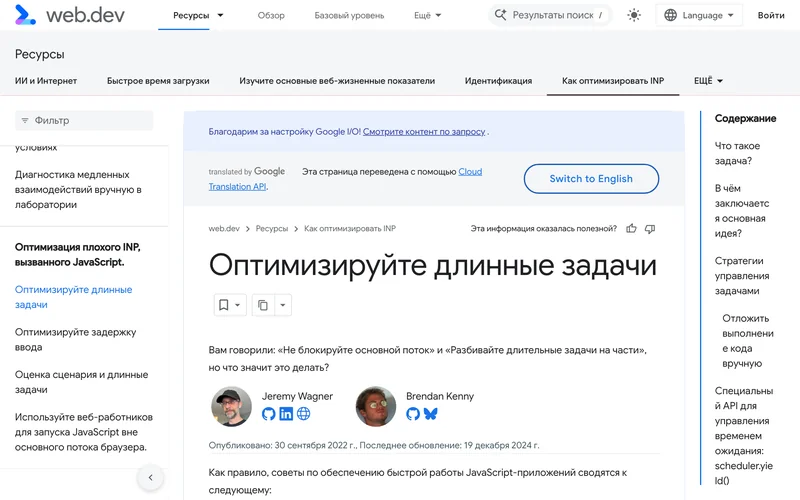Click the bookmark icon under the title
The width and height of the screenshot is (800, 500).
click(x=223, y=305)
